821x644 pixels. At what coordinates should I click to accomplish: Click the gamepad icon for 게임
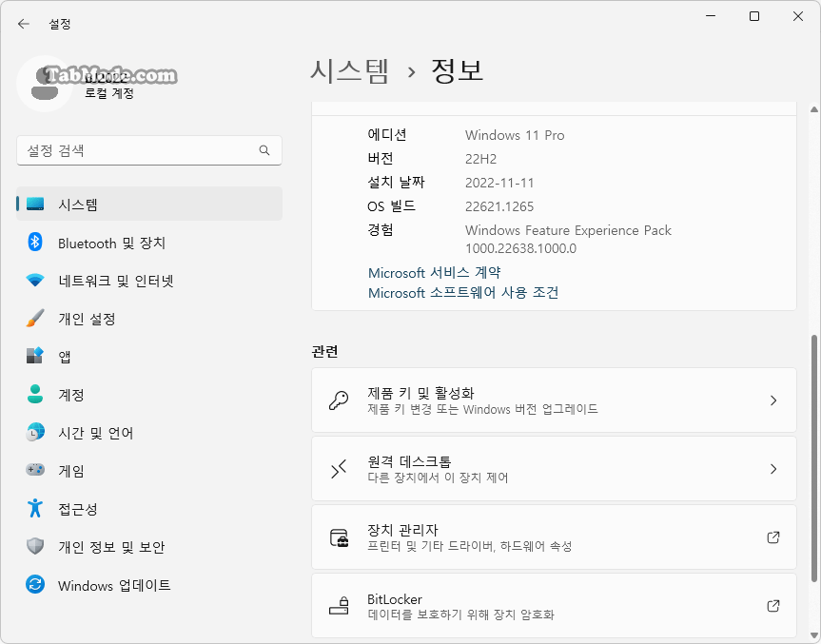pos(35,470)
